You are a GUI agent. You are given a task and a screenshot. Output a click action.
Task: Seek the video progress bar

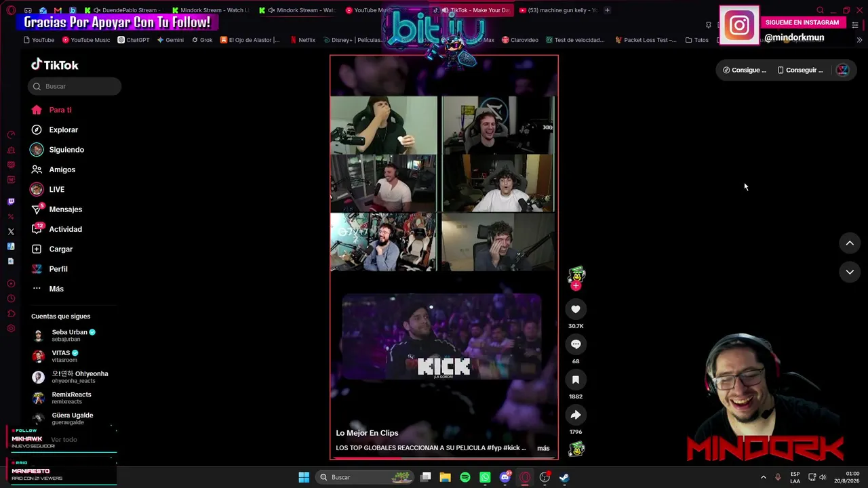pyautogui.click(x=444, y=458)
